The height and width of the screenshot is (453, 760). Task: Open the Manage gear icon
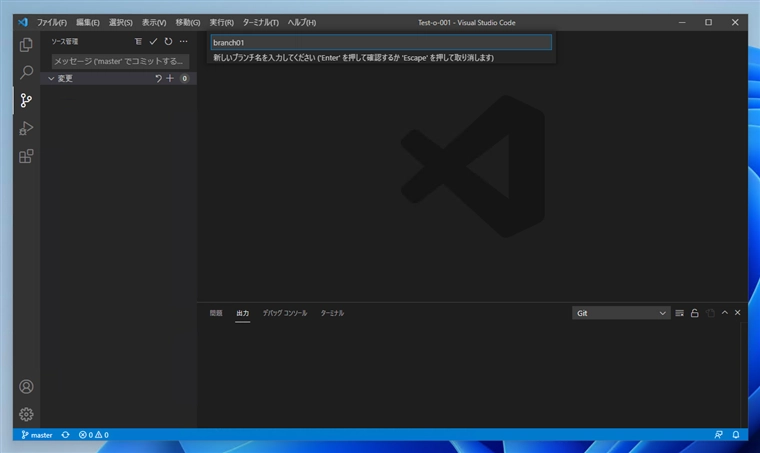(26, 414)
